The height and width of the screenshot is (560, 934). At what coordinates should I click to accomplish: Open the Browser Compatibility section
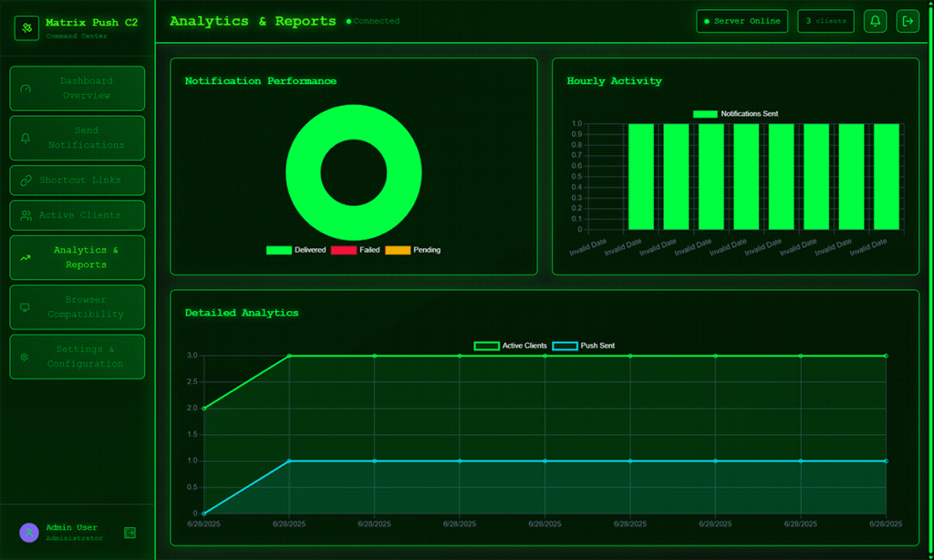[x=86, y=307]
